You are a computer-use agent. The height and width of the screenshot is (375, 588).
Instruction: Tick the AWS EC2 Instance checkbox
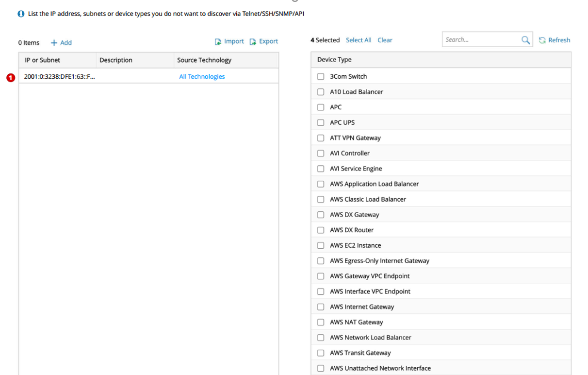[x=321, y=245]
